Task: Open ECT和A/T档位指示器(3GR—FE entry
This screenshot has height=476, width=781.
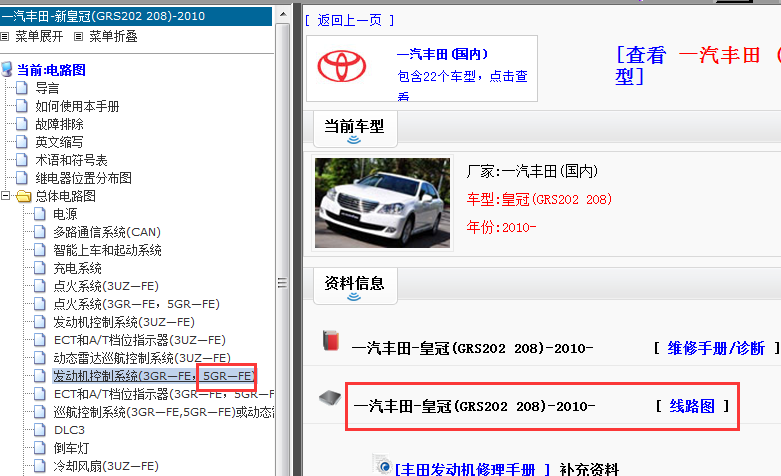Action: coord(163,394)
